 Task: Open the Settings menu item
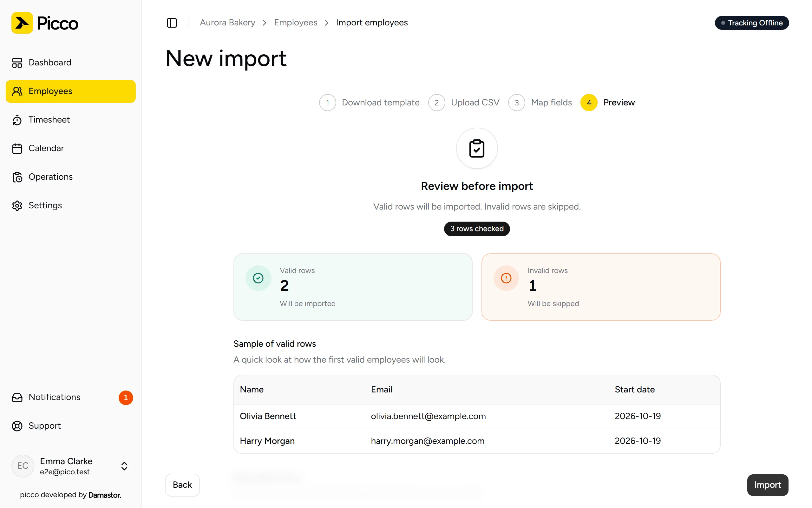tap(71, 206)
